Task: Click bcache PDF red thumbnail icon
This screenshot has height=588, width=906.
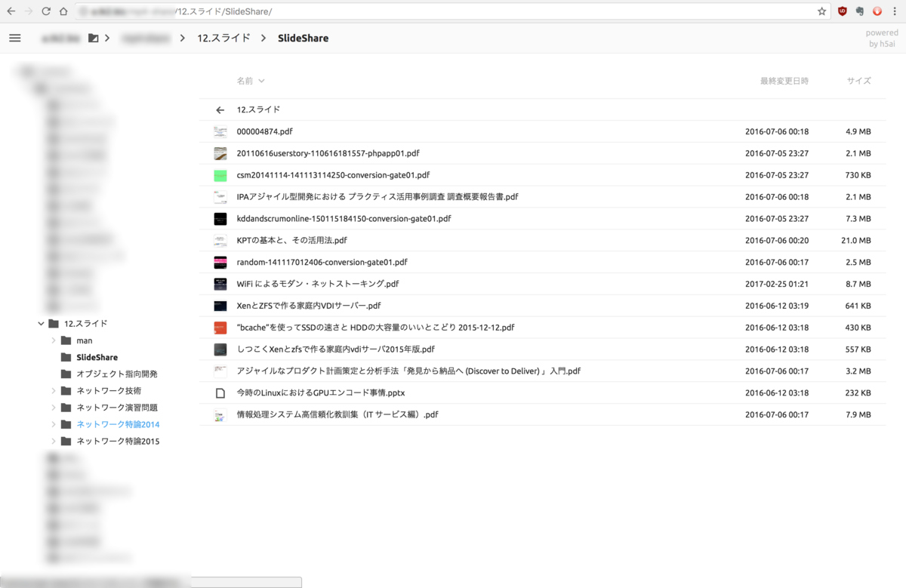Action: click(x=220, y=328)
